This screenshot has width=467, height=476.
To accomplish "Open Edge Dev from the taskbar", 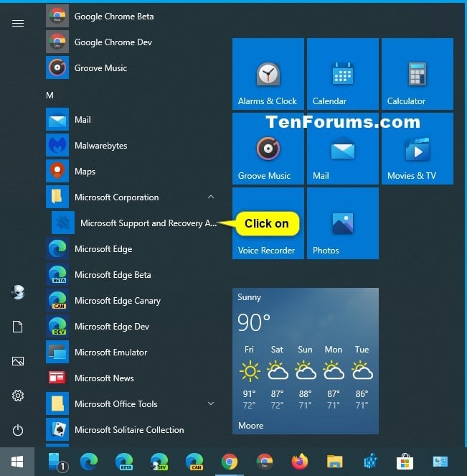I will click(159, 462).
